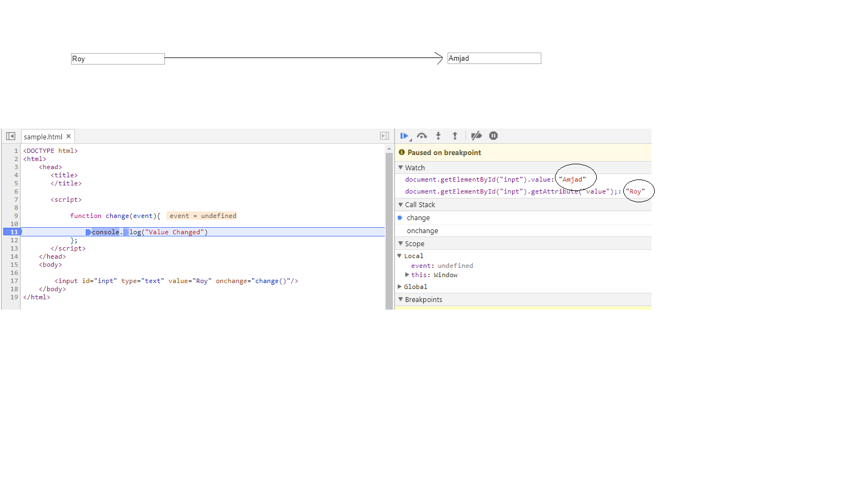
Task: Click the Step over next function call icon
Action: tap(423, 136)
